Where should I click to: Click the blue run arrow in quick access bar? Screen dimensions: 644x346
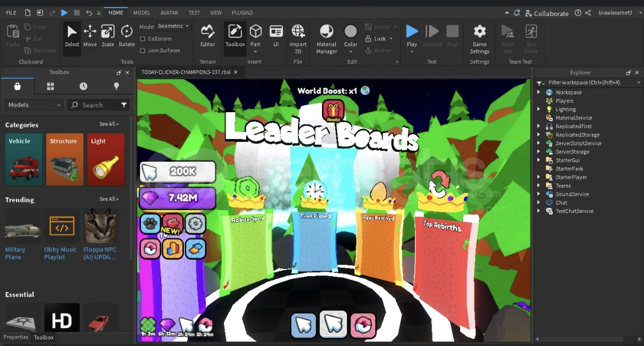coord(64,13)
